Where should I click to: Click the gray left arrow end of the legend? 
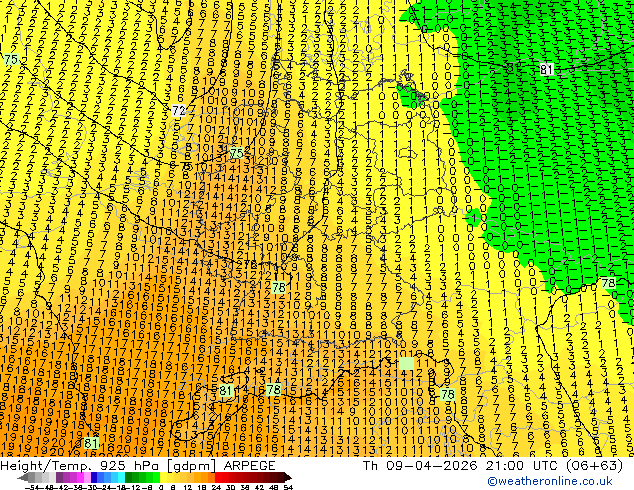coord(23,478)
